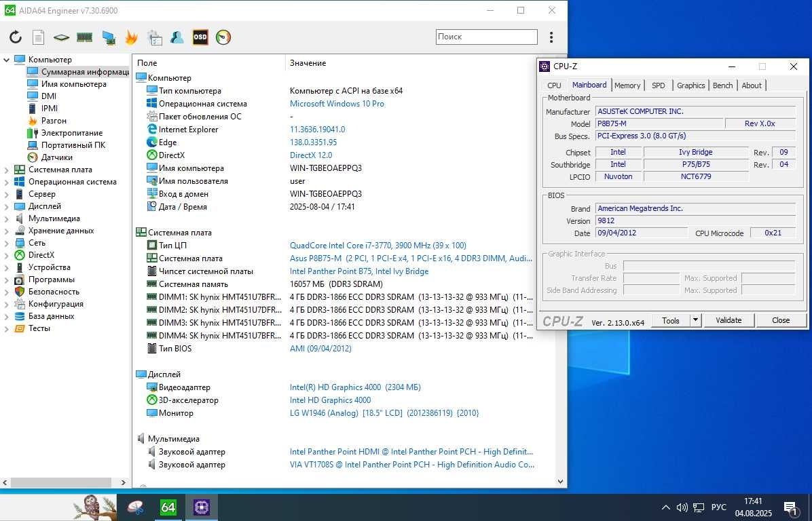
Task: Toggle the OSD panel icon
Action: (x=200, y=37)
